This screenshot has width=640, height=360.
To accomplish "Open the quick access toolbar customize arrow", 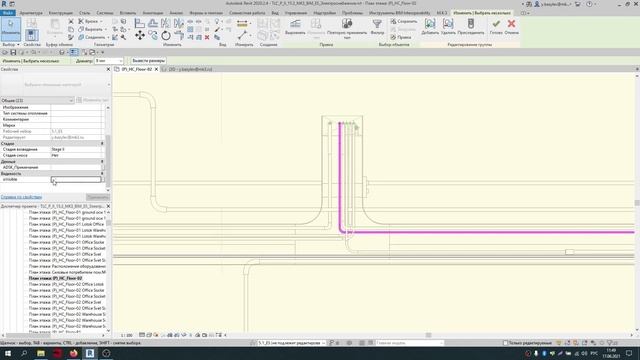I will [x=102, y=52].
